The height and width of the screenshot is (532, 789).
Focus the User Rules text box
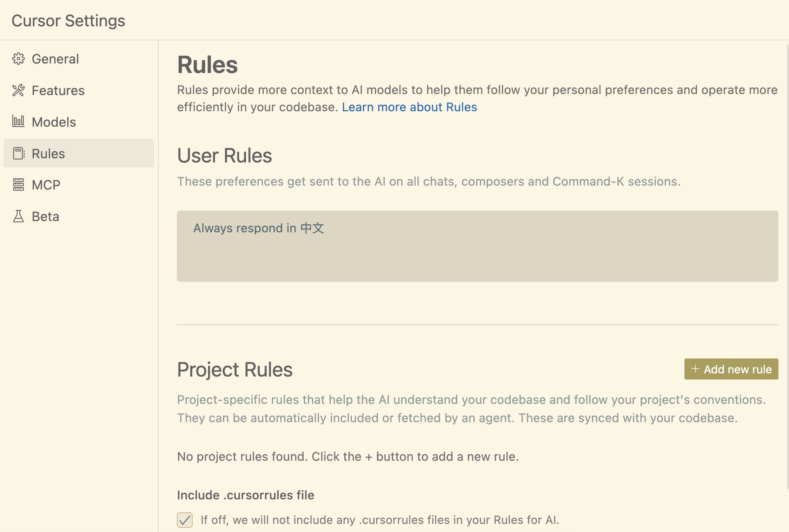pos(477,246)
